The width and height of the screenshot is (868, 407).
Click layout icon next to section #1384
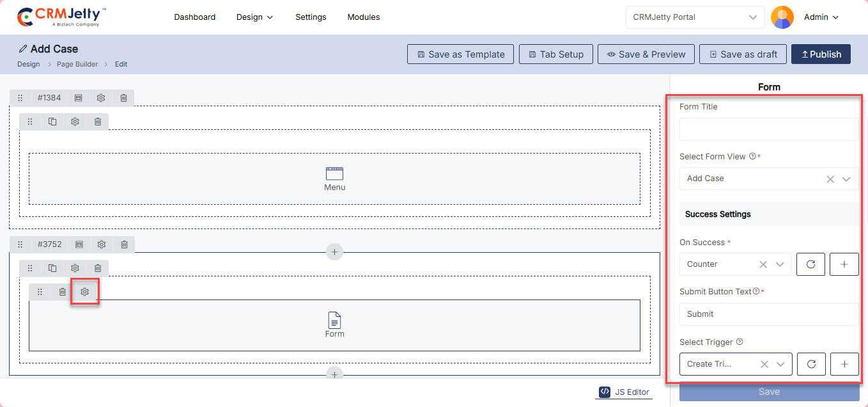pyautogui.click(x=78, y=98)
